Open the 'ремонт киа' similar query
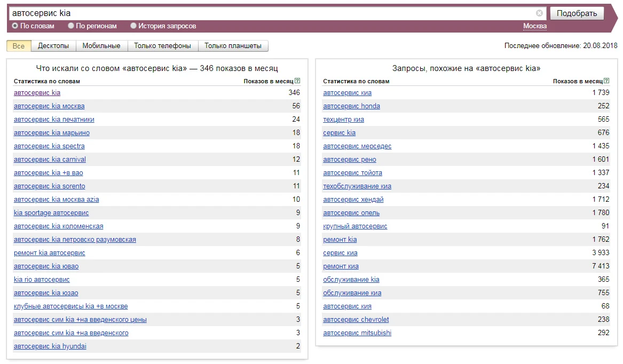This screenshot has width=623, height=364. point(341,266)
